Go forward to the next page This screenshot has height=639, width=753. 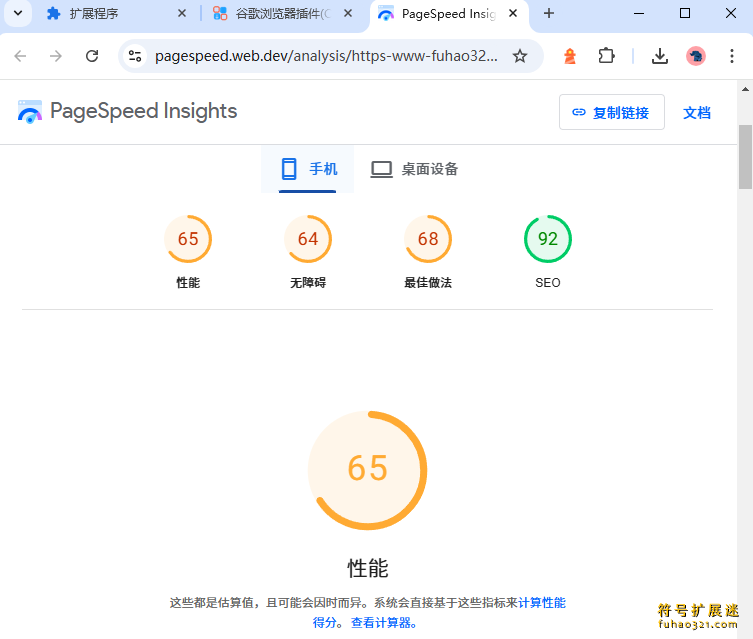point(56,56)
